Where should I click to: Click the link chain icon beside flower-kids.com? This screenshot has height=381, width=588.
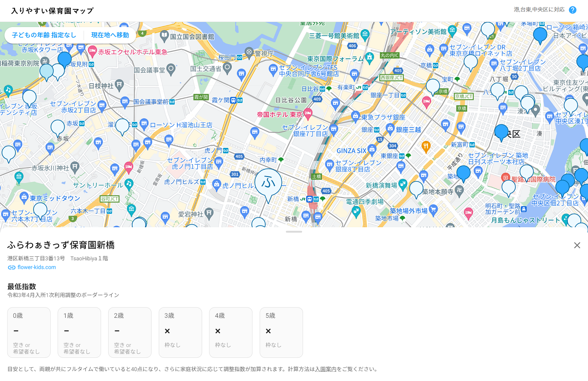click(x=12, y=267)
